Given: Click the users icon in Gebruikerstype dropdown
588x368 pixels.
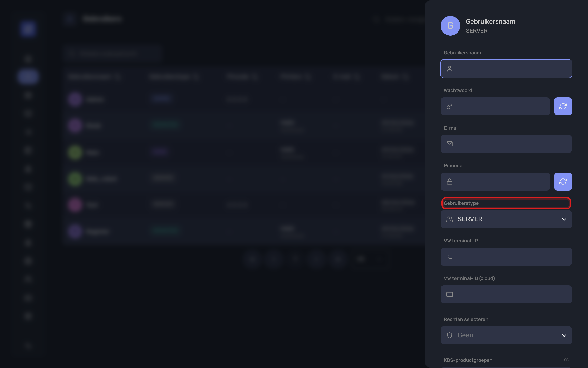Looking at the screenshot, I should click(450, 219).
